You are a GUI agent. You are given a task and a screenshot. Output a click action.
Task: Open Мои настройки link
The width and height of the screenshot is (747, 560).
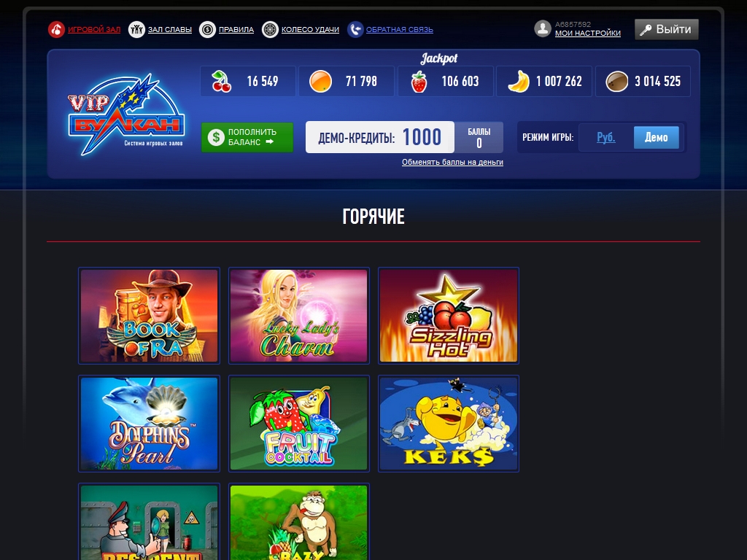[x=588, y=34]
